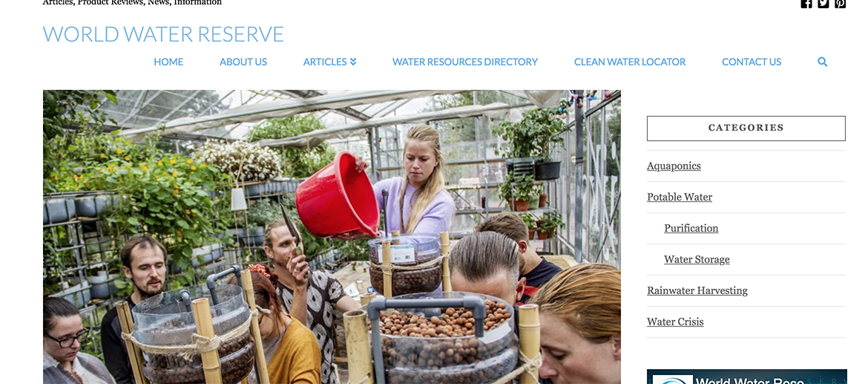Click the World Water Reserve site title

(163, 34)
